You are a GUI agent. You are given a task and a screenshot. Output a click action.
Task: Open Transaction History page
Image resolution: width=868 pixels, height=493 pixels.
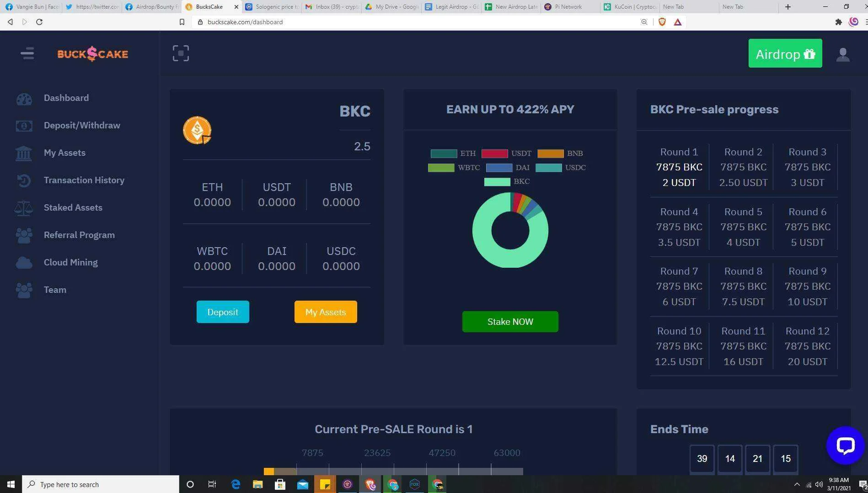coord(84,180)
